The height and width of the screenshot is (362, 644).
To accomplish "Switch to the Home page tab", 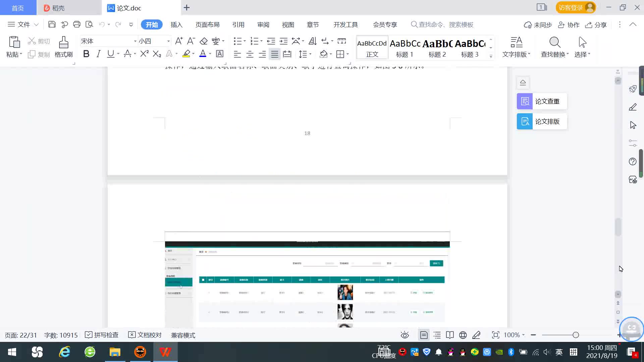I will tap(18, 8).
